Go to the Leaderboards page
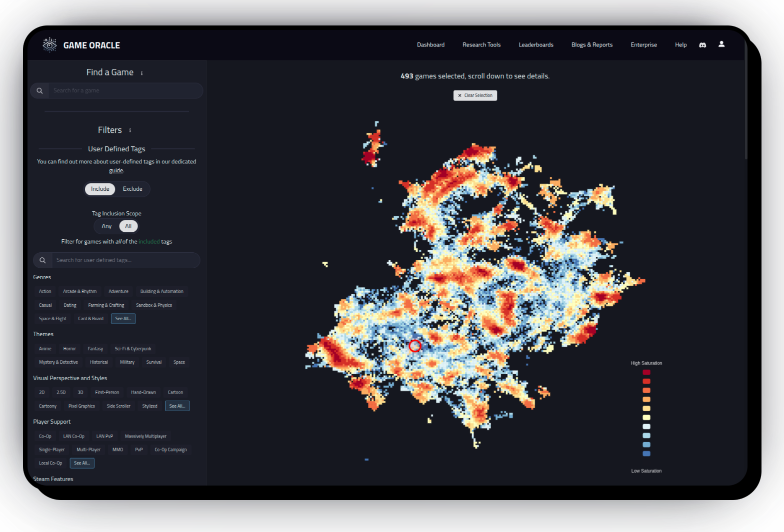The width and height of the screenshot is (784, 532). (x=535, y=45)
